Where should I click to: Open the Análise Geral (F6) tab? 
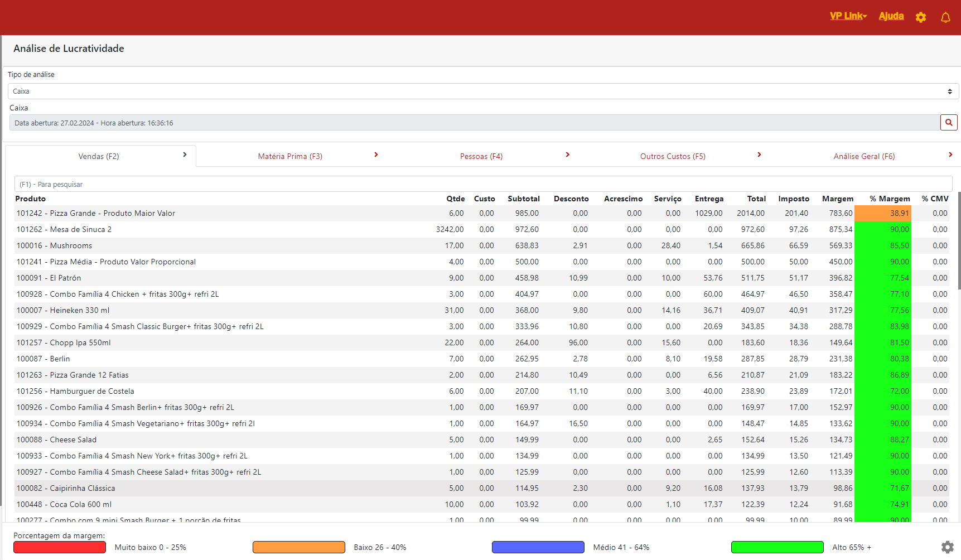tap(864, 157)
